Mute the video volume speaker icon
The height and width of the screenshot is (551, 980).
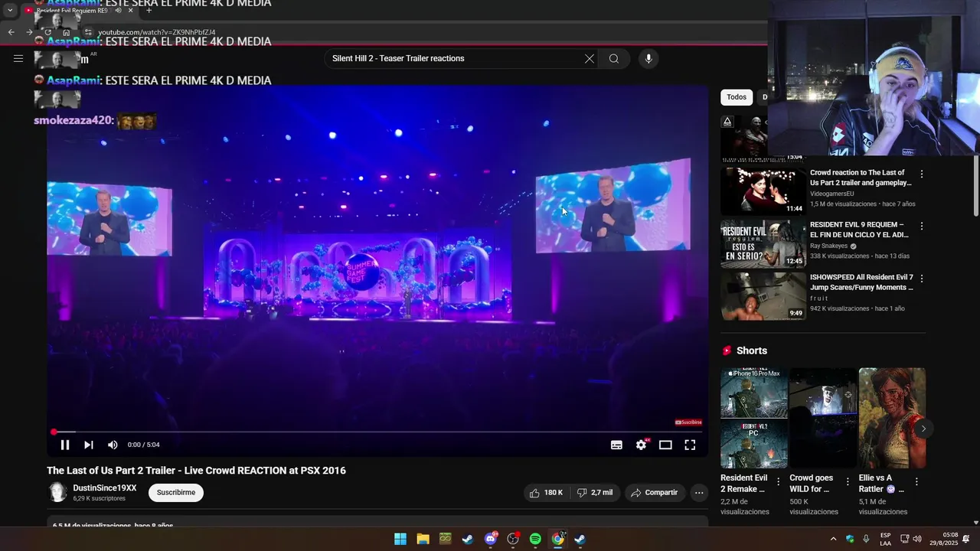coord(113,445)
